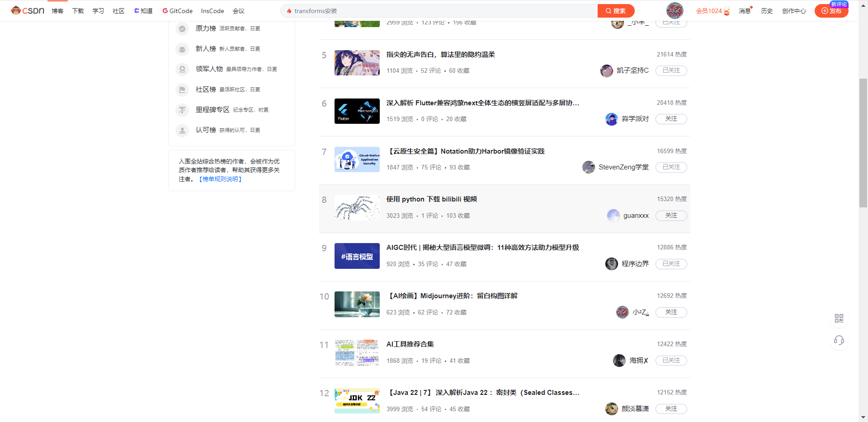
Task: Open 深入解析Java 22 密封类 article title
Action: pyautogui.click(x=483, y=393)
